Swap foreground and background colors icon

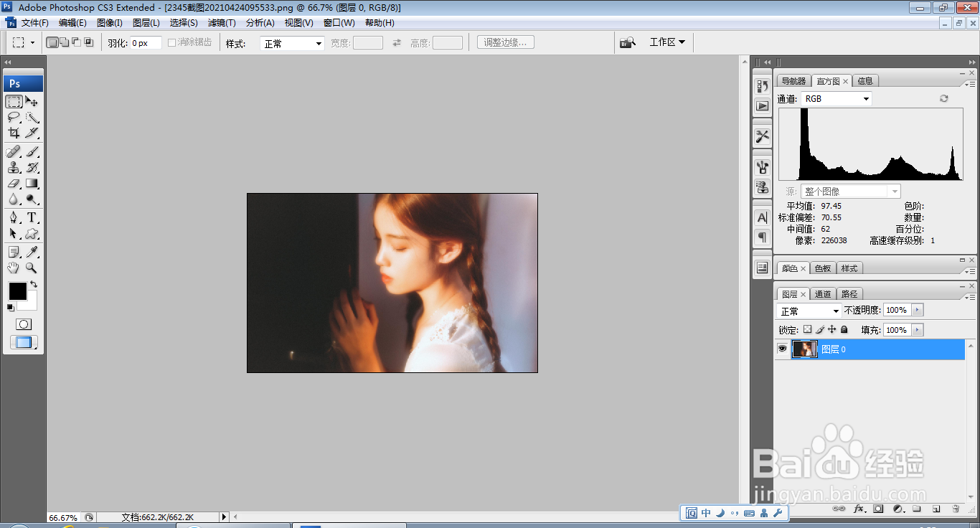(x=33, y=285)
